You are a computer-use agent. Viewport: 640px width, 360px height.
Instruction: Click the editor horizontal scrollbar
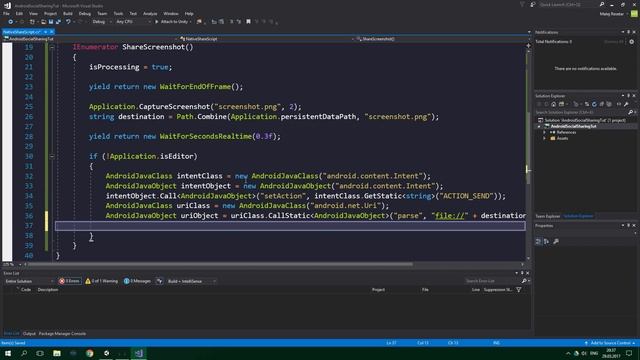coord(220,264)
